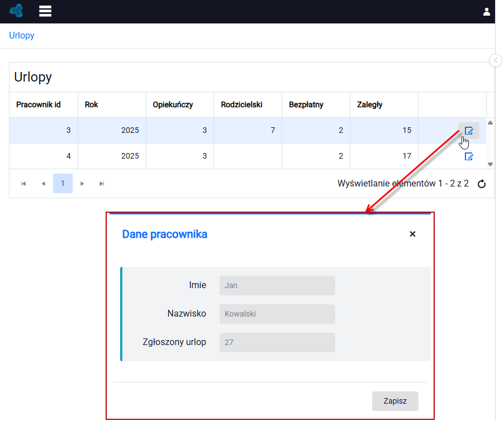Image resolution: width=504 pixels, height=421 pixels.
Task: Go to the next grid page
Action: (x=82, y=184)
